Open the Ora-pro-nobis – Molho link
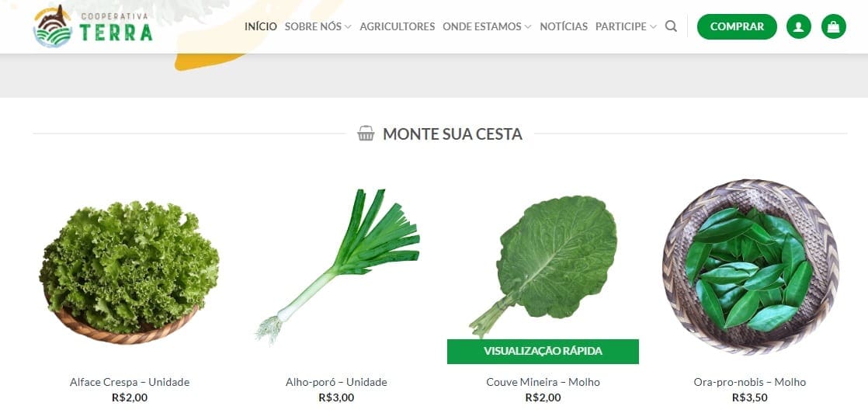This screenshot has height=413, width=868. [x=749, y=382]
